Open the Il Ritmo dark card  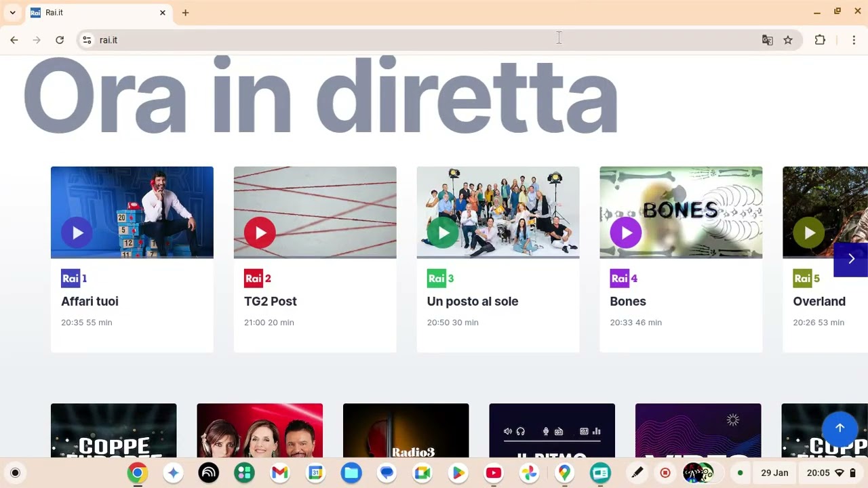coord(552,430)
